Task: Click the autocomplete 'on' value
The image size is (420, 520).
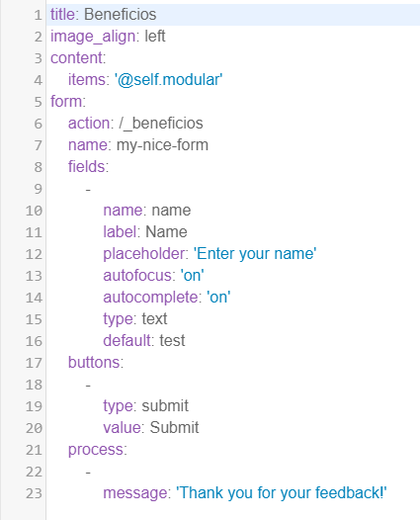Action: click(218, 298)
